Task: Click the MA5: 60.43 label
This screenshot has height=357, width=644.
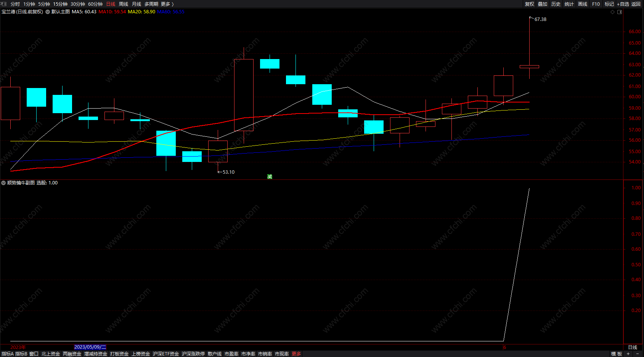Action: point(84,12)
